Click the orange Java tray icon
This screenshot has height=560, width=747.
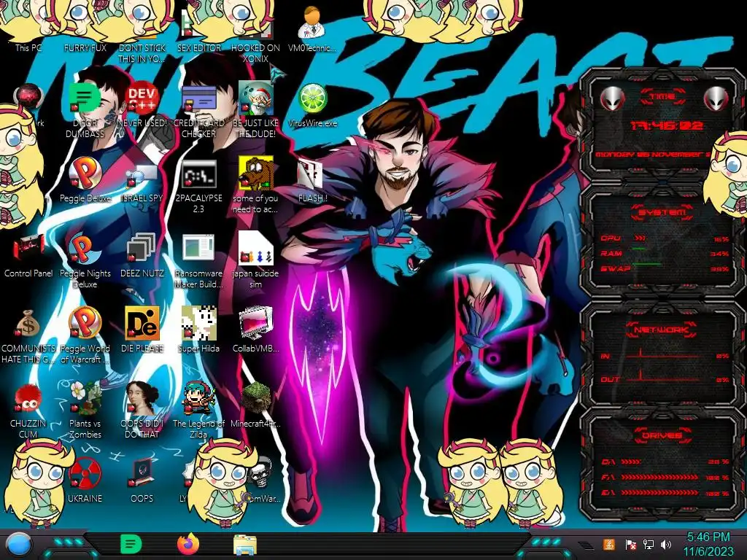[609, 544]
